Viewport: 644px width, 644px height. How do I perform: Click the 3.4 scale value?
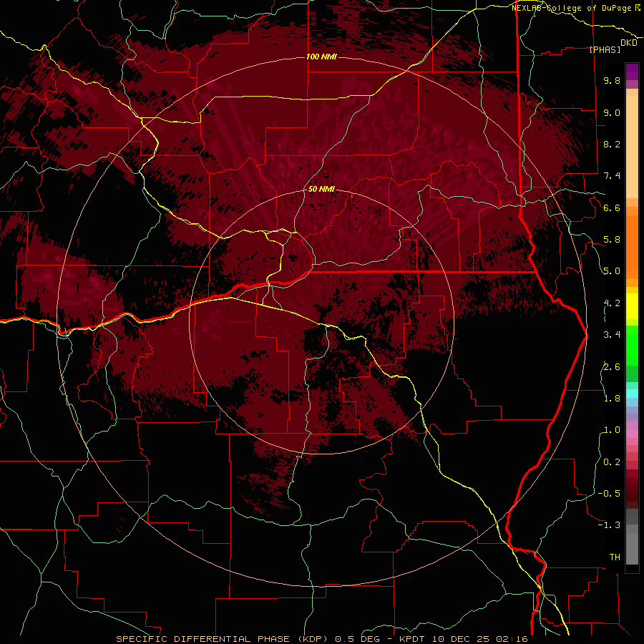coord(612,335)
